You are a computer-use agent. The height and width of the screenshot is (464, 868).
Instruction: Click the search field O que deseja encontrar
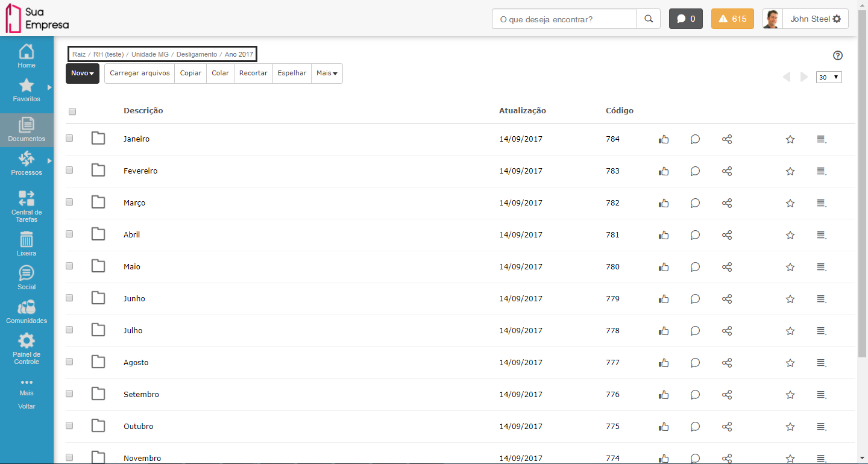564,19
